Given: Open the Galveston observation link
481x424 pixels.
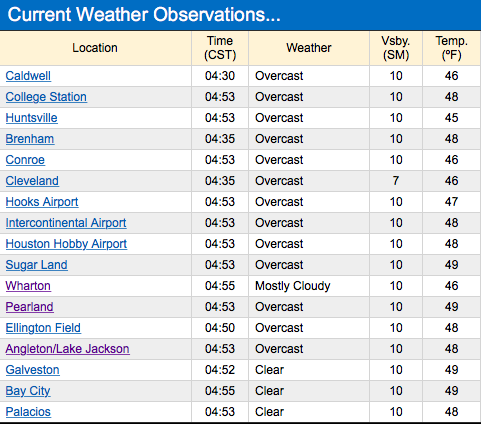Looking at the screenshot, I should click(x=33, y=370).
